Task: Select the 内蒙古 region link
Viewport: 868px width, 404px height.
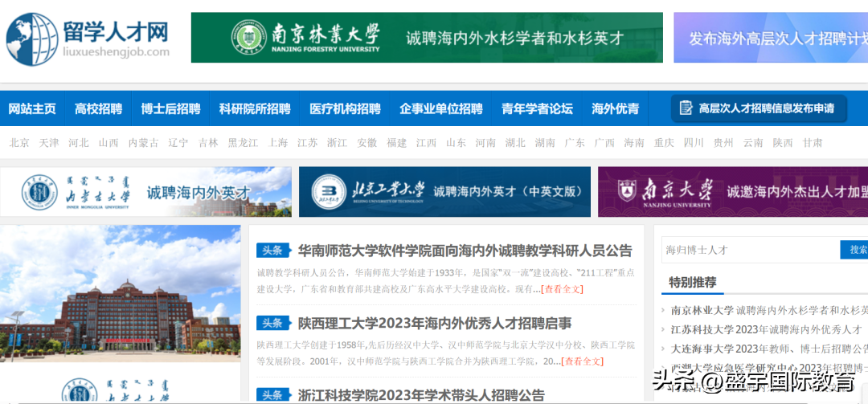Action: tap(143, 143)
